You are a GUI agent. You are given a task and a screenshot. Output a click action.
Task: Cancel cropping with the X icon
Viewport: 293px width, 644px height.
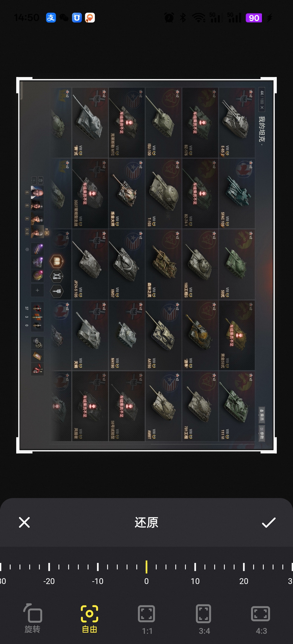(x=24, y=523)
